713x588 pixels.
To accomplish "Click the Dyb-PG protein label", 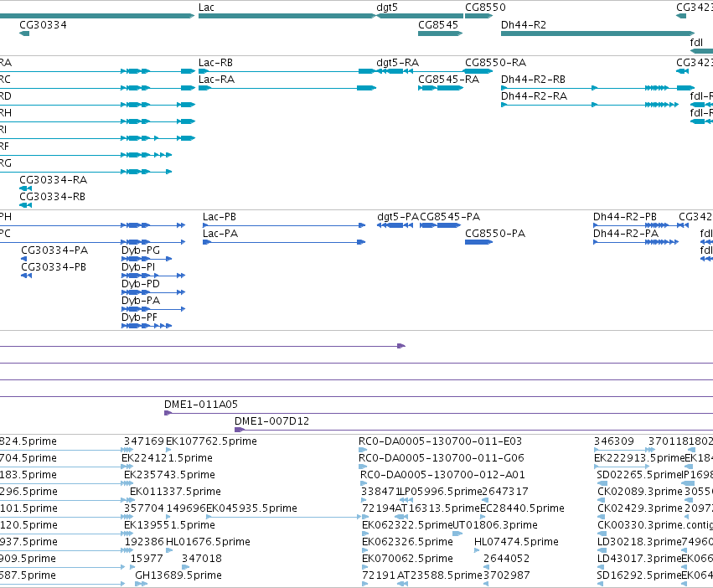I will (141, 250).
